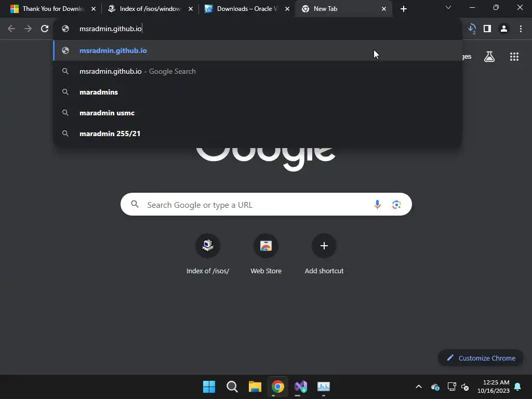Open the performance monitor taskbar app
This screenshot has height=399, width=532.
324,387
